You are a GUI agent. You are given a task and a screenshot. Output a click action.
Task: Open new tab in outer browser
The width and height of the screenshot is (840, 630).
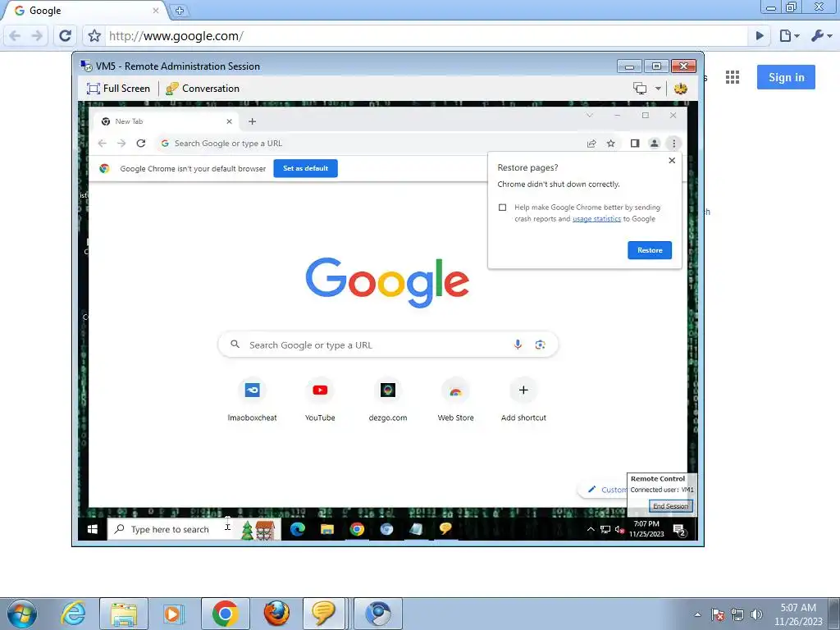click(x=180, y=11)
